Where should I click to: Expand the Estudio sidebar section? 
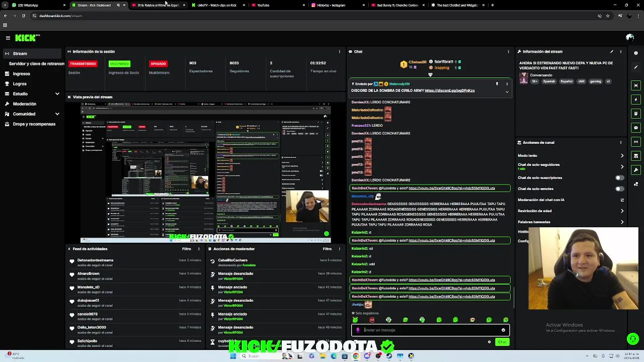(x=57, y=94)
